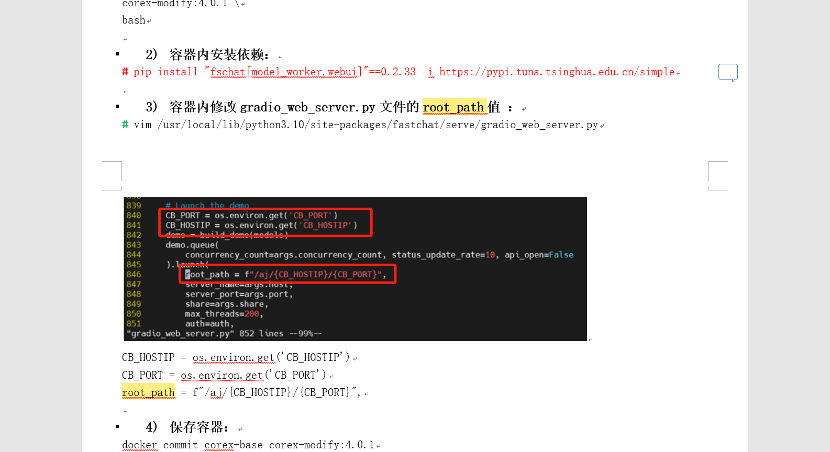Place cursor in CB_PORT os.environ.get text line
This screenshot has height=452, width=830.
pos(227,375)
